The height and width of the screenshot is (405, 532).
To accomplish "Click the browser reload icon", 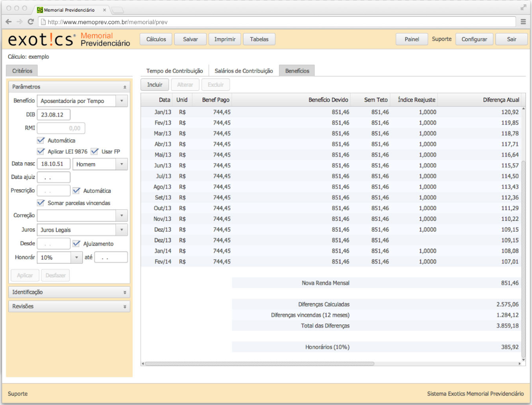I will 31,21.
